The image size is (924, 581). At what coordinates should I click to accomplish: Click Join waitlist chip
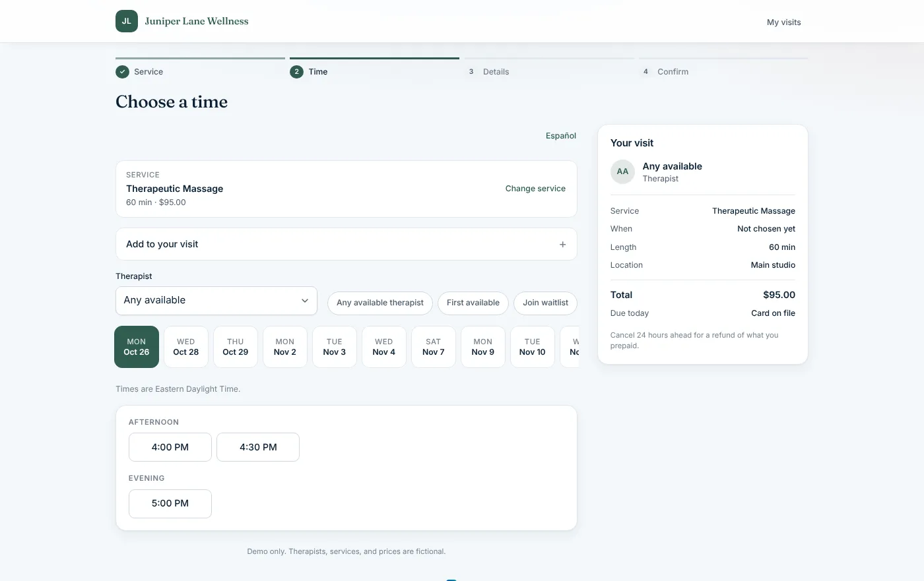point(545,303)
